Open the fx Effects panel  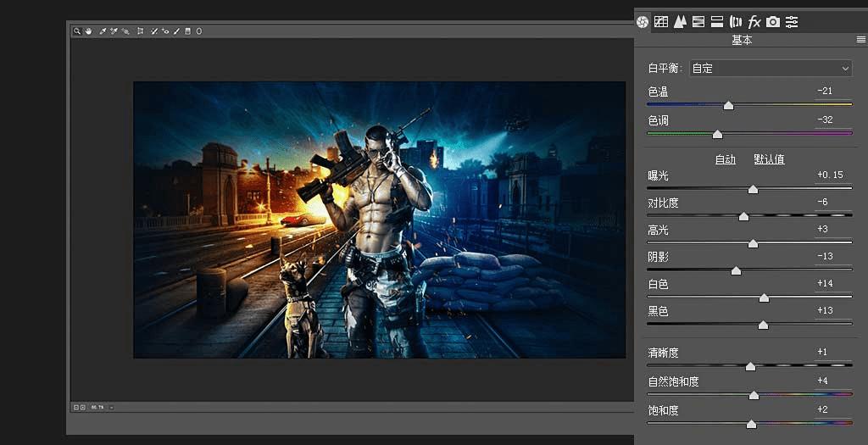coord(754,21)
